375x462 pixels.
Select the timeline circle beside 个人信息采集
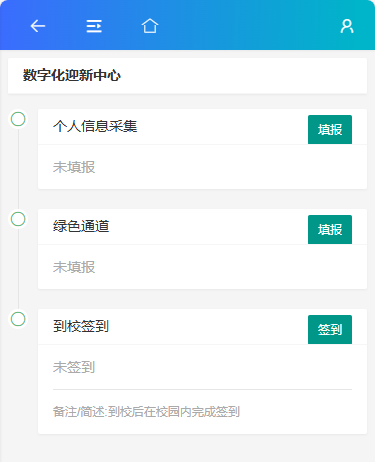point(18,119)
